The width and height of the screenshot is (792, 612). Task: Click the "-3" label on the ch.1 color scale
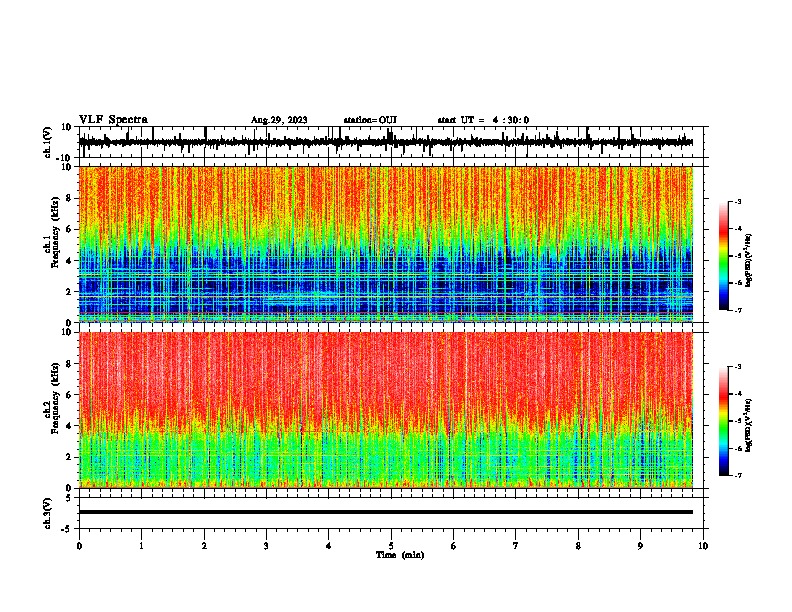(737, 201)
